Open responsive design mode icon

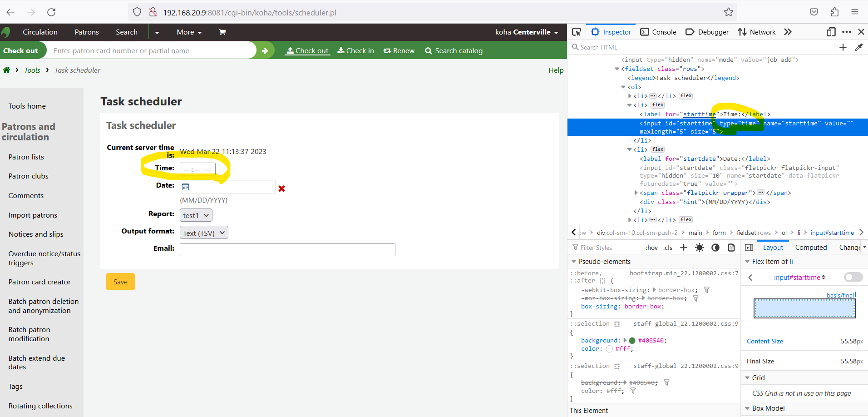pyautogui.click(x=831, y=32)
